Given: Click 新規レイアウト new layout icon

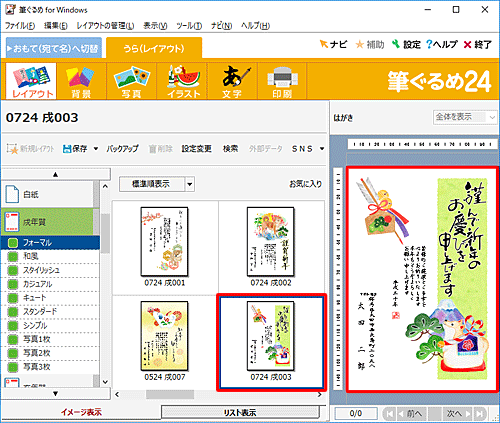Looking at the screenshot, I should pyautogui.click(x=12, y=149).
